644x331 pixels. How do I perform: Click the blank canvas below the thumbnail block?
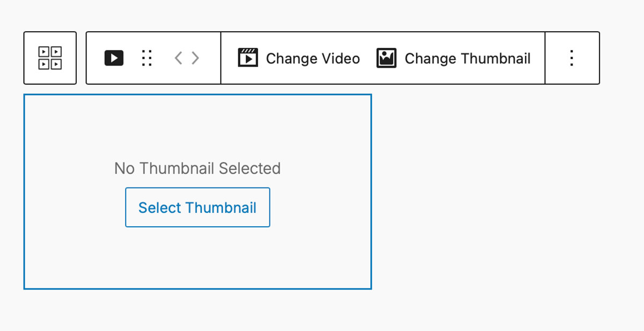(x=197, y=311)
